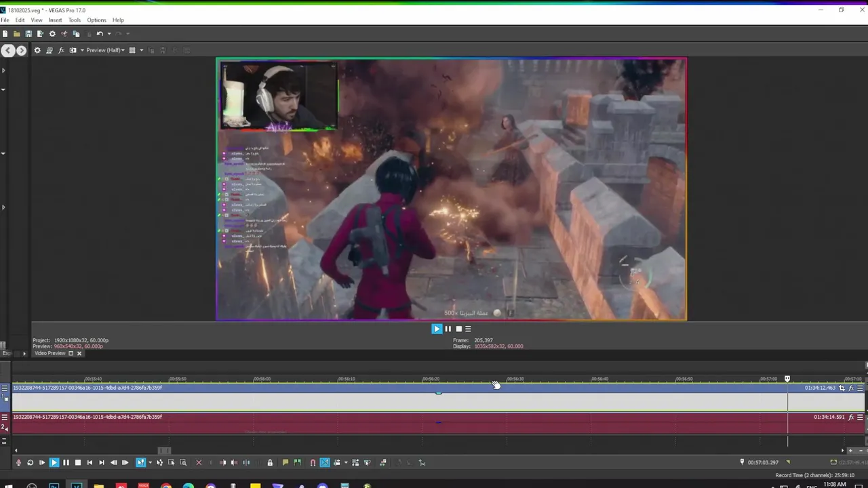Image resolution: width=868 pixels, height=488 pixels.
Task: Select the Zoom Edit tool
Action: point(183,462)
